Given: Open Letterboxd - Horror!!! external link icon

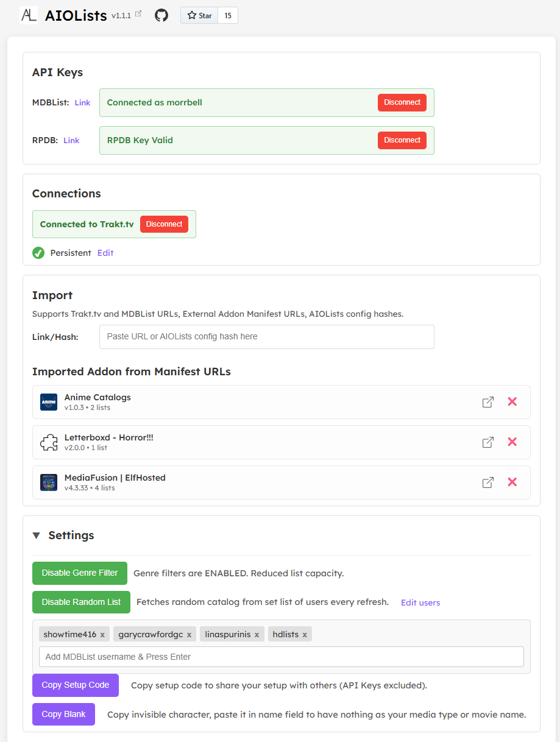Looking at the screenshot, I should 488,442.
